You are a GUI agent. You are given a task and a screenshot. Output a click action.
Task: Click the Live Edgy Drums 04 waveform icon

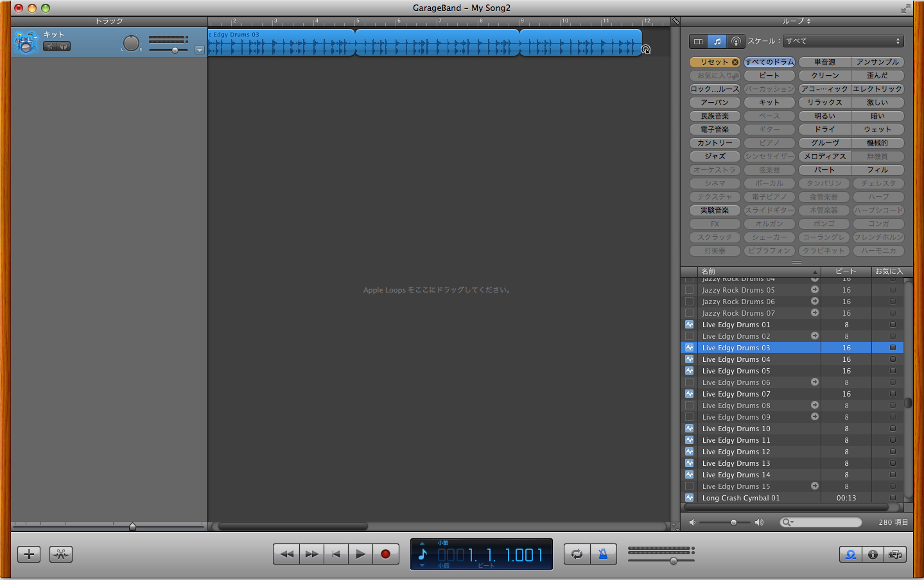point(689,359)
